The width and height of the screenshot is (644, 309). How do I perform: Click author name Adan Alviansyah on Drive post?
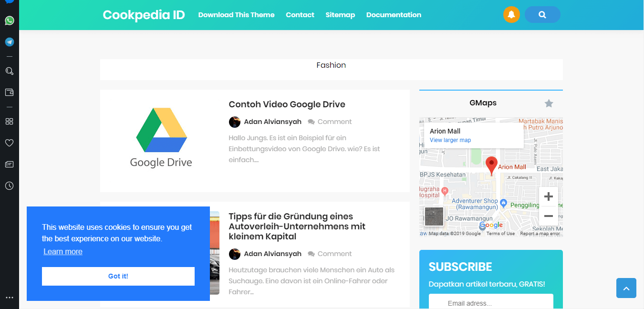pos(272,122)
